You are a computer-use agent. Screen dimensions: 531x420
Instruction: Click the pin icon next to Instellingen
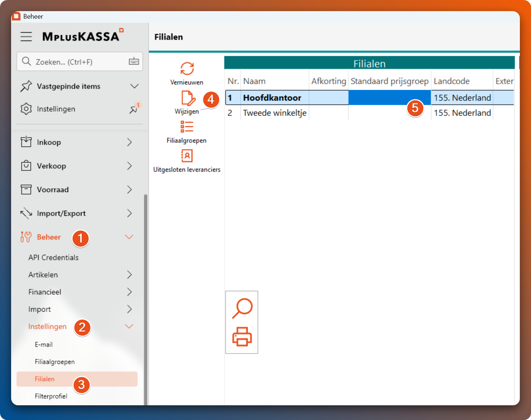click(x=134, y=109)
